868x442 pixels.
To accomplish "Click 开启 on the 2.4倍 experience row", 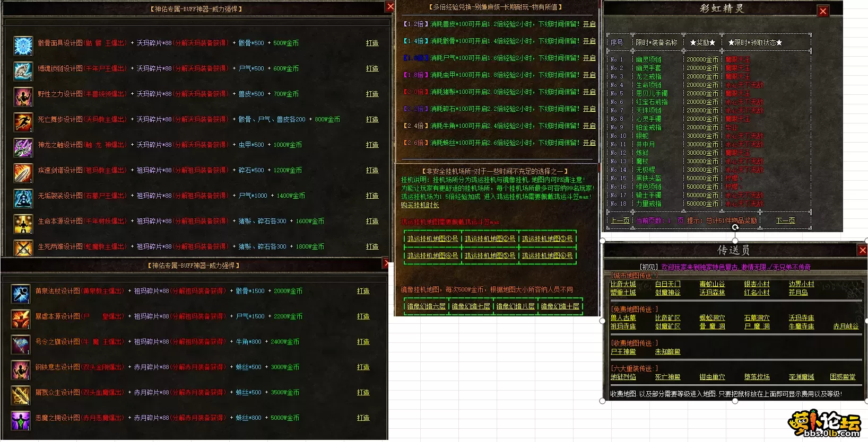I will tap(589, 126).
